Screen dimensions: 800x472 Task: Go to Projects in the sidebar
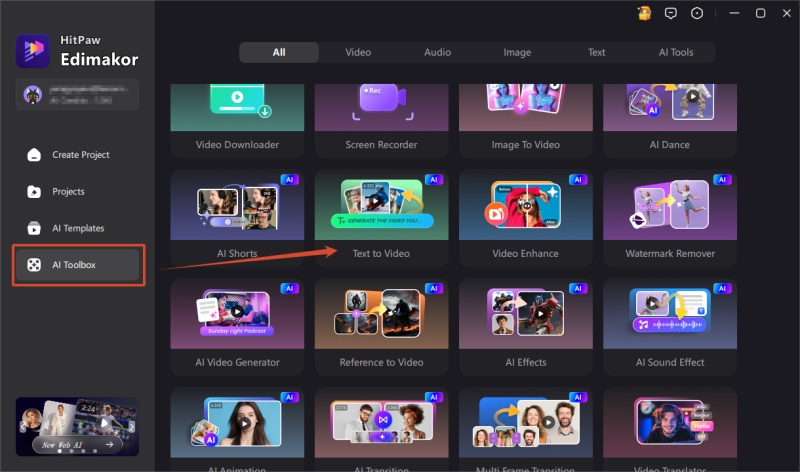pyautogui.click(x=77, y=191)
